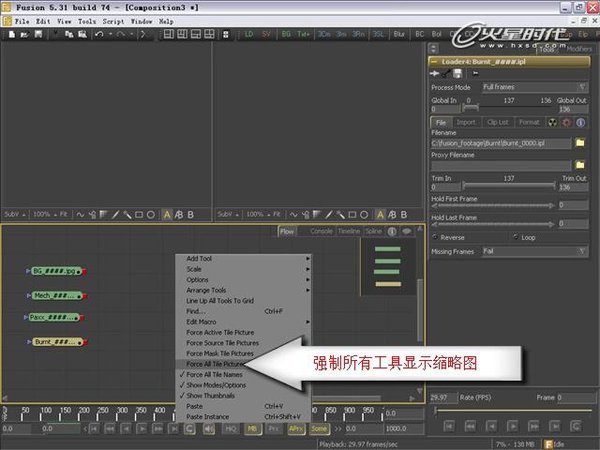Select the Burnt loader node in flow
Image resolution: width=600 pixels, height=450 pixels.
click(x=57, y=342)
